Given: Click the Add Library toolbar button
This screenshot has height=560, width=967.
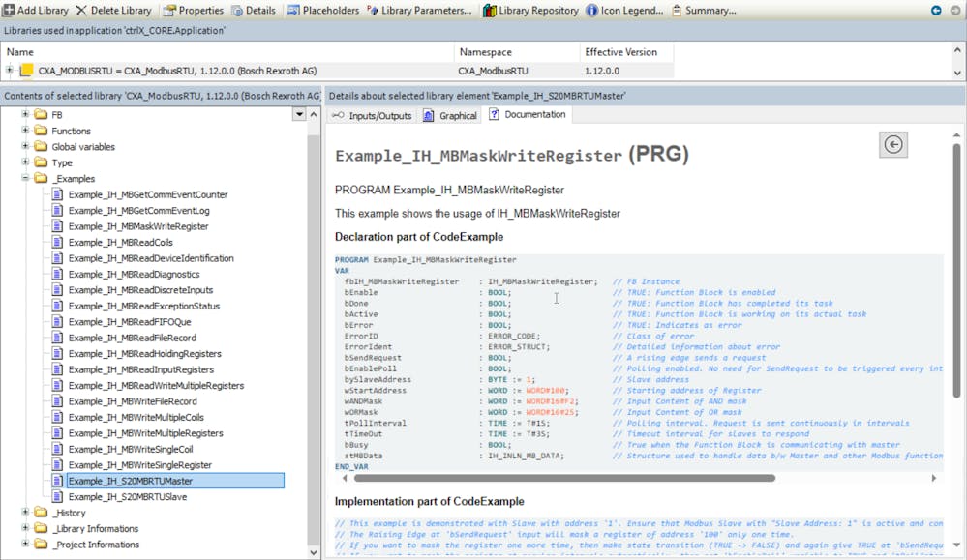Looking at the screenshot, I should coord(36,10).
